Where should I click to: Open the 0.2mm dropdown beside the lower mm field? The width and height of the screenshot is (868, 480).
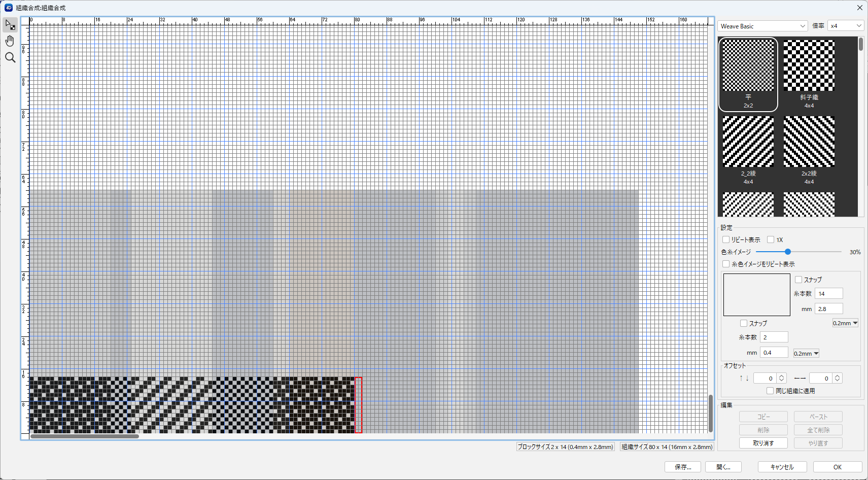point(806,354)
